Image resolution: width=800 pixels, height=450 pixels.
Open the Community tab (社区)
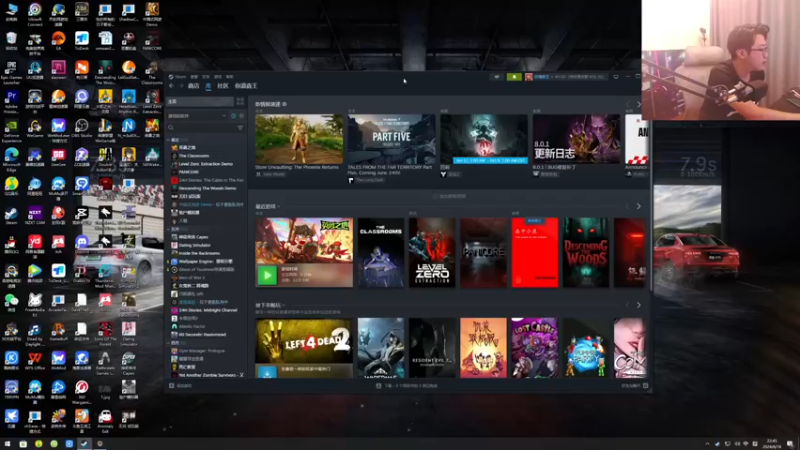[223, 86]
